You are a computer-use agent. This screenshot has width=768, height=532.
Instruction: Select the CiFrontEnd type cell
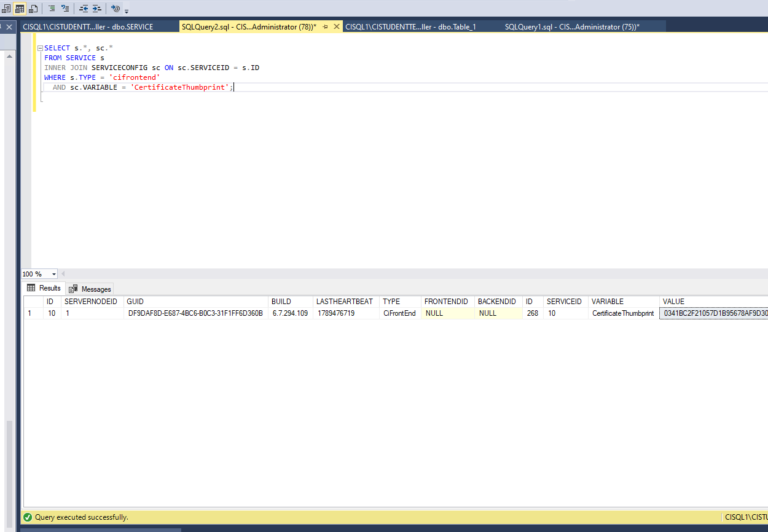(x=399, y=313)
